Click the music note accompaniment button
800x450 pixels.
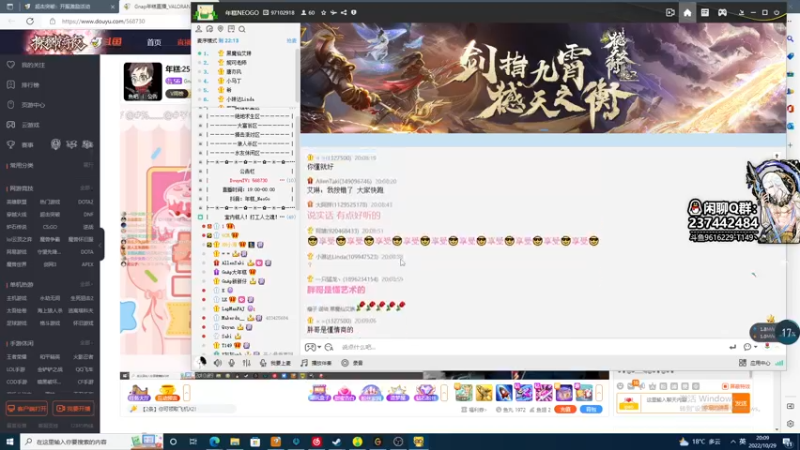coord(316,363)
